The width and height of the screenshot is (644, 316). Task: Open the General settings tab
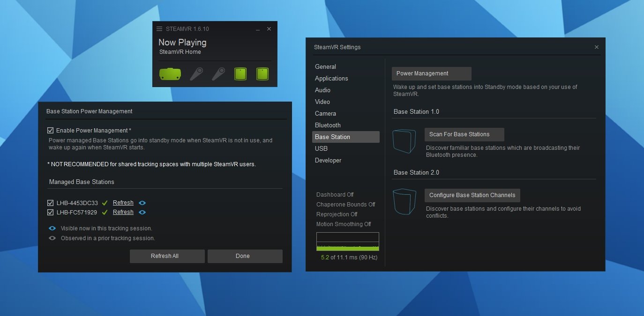click(346, 67)
